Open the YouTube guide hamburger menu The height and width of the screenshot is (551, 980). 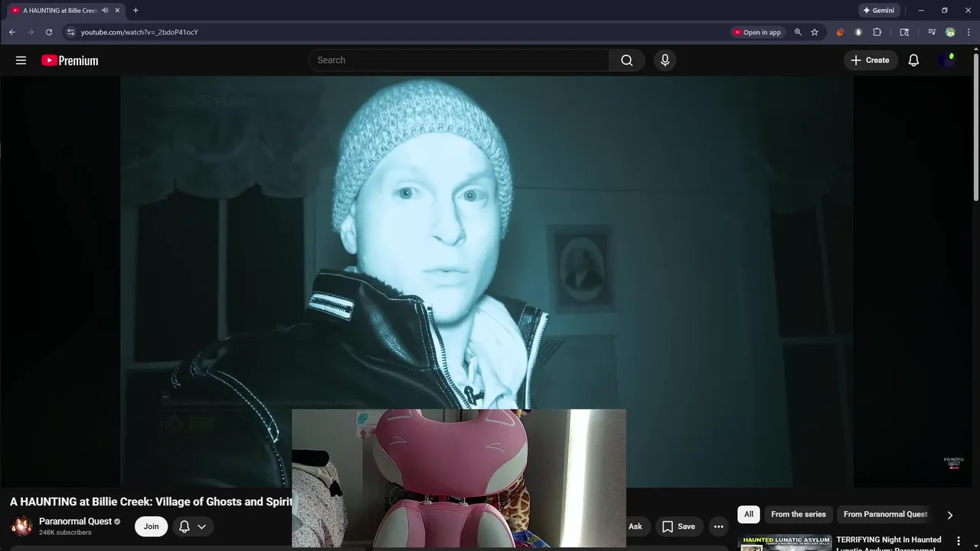[21, 60]
